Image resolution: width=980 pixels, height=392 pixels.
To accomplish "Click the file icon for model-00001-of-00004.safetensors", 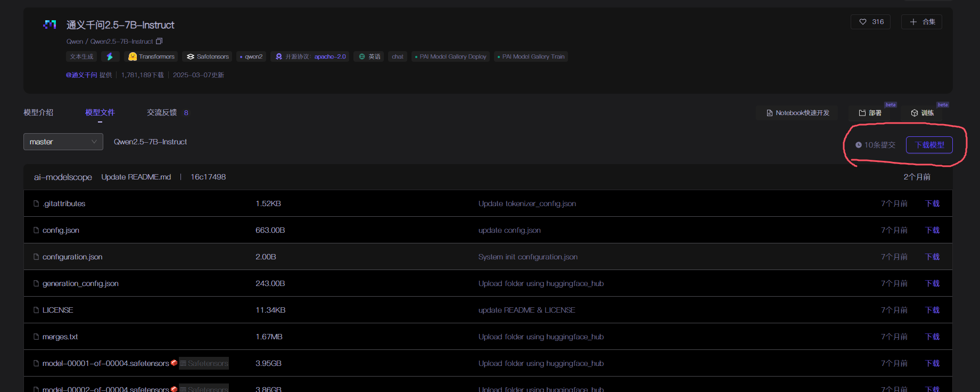I will 36,363.
